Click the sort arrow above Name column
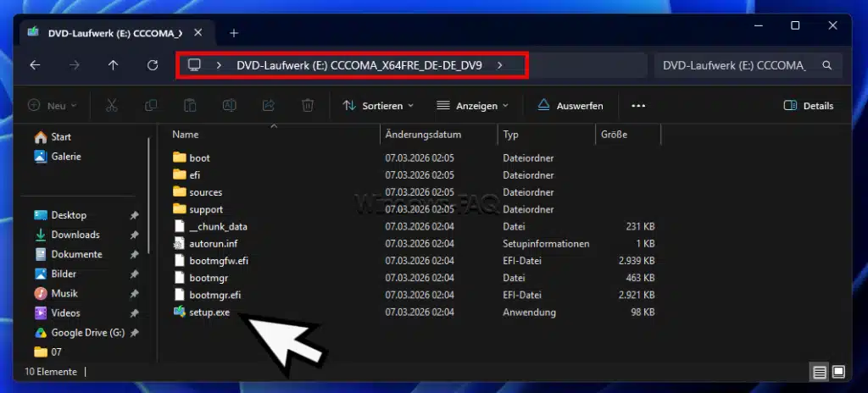This screenshot has width=868, height=393. click(274, 126)
